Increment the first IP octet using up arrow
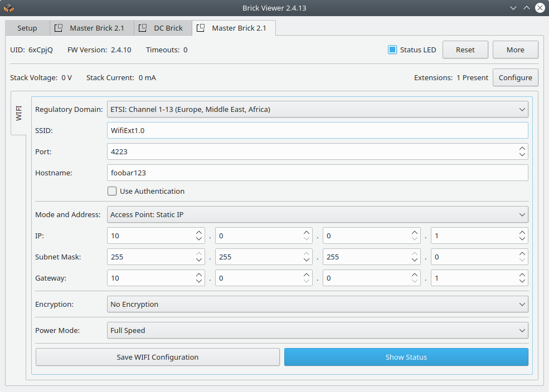Screen dimensions: 549x392 point(199,233)
